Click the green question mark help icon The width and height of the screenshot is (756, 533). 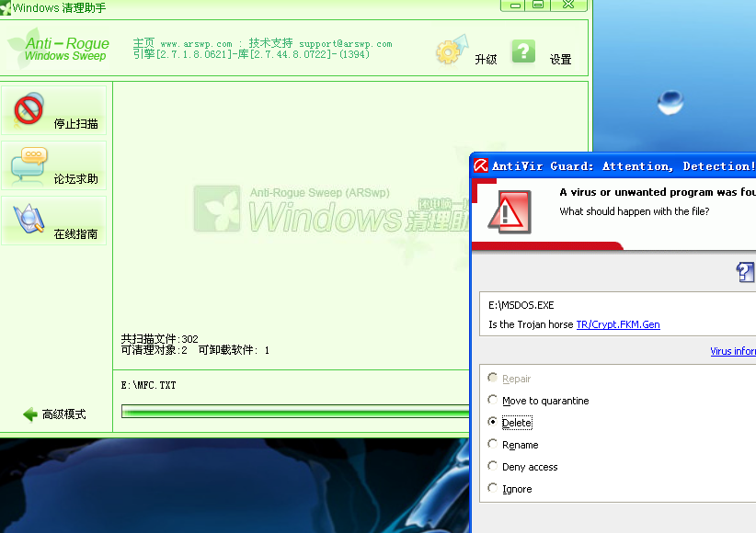[523, 51]
